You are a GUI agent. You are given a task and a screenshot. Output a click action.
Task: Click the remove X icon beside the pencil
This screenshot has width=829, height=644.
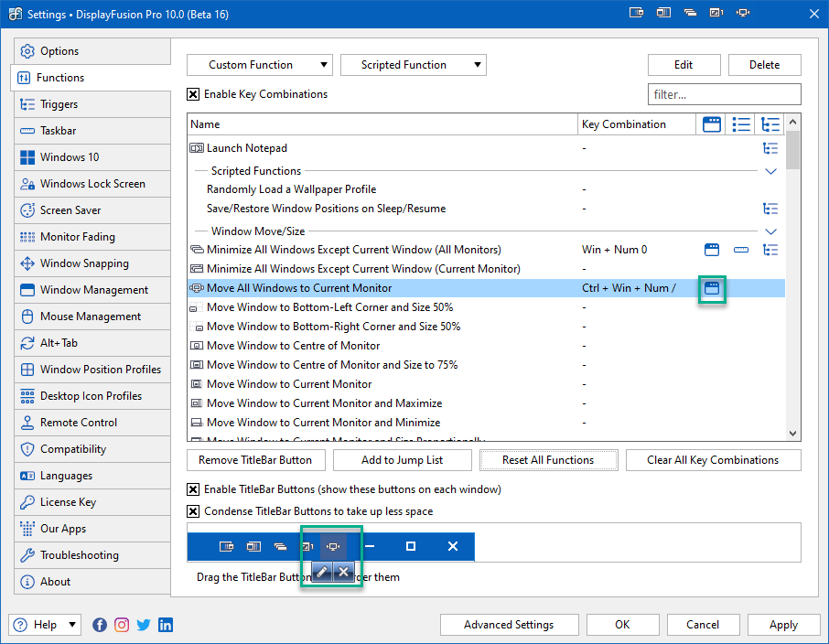(344, 572)
